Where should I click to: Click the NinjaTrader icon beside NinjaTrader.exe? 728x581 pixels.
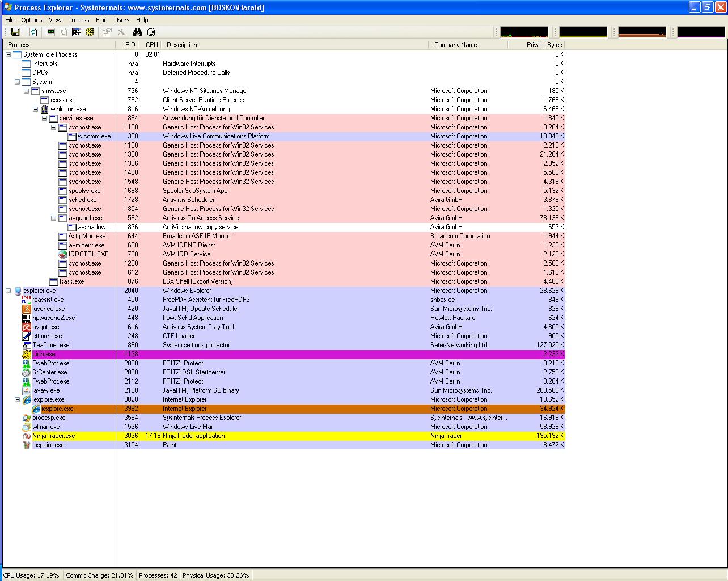tap(26, 436)
